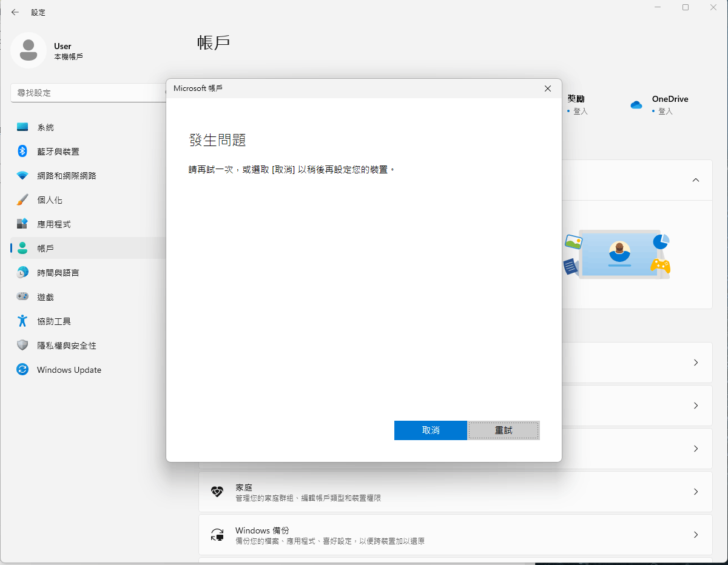Select the 個人化 paintbrush icon

22,200
